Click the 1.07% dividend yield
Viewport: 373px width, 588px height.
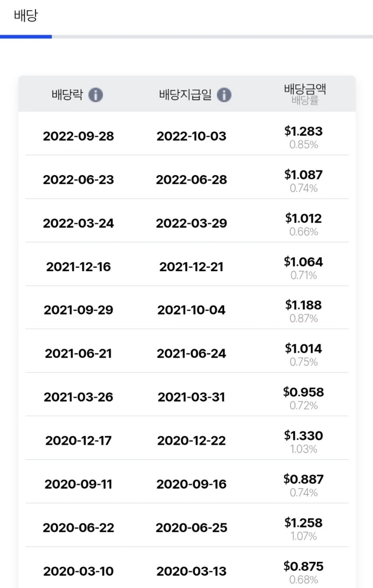(x=304, y=536)
